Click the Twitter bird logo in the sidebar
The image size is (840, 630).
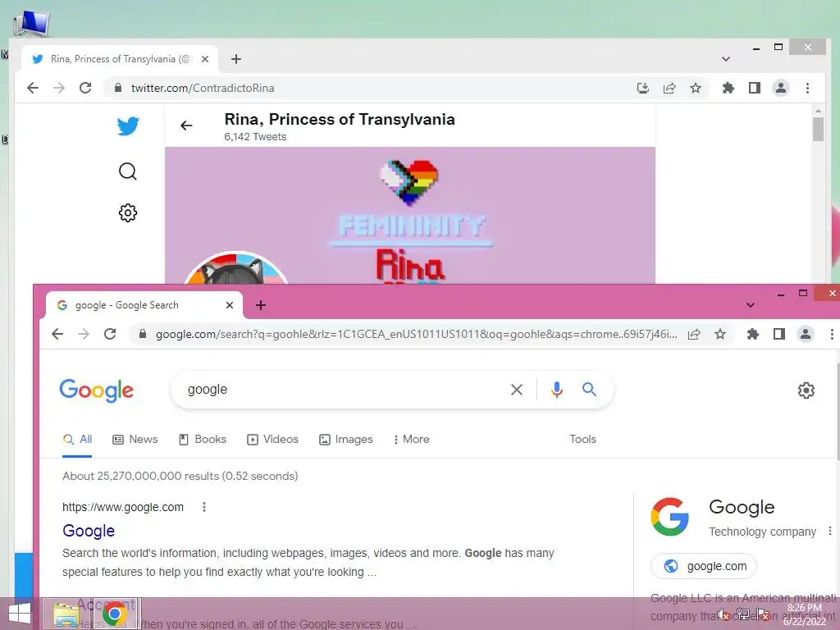(x=128, y=126)
